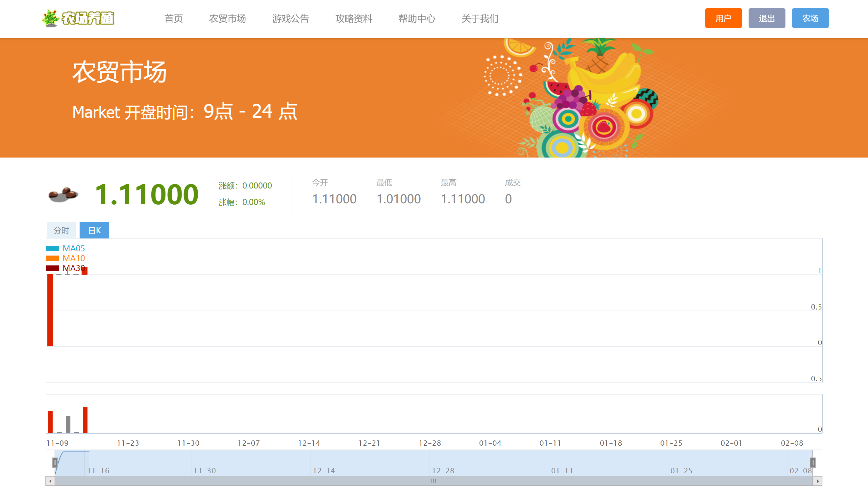Expand the chart date range selector

(54, 462)
